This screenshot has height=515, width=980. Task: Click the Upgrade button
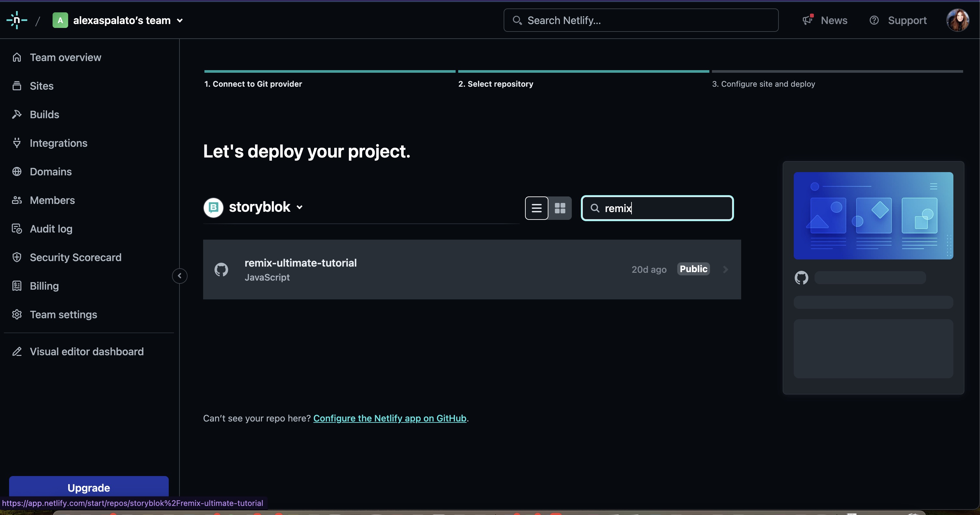(89, 487)
